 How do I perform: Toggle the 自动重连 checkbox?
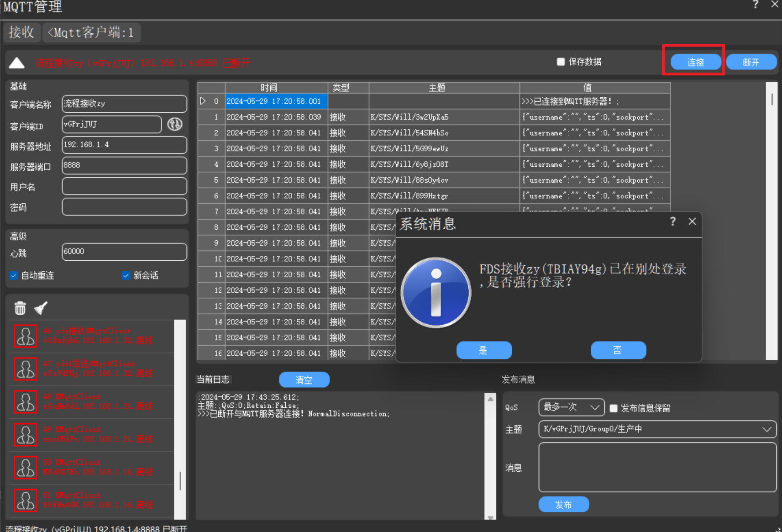click(14, 275)
